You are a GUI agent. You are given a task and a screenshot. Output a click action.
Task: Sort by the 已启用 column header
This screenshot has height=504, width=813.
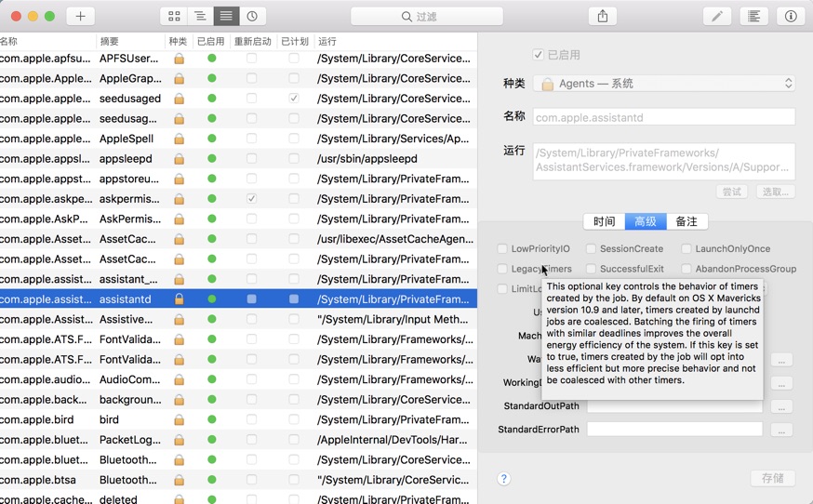click(x=210, y=41)
